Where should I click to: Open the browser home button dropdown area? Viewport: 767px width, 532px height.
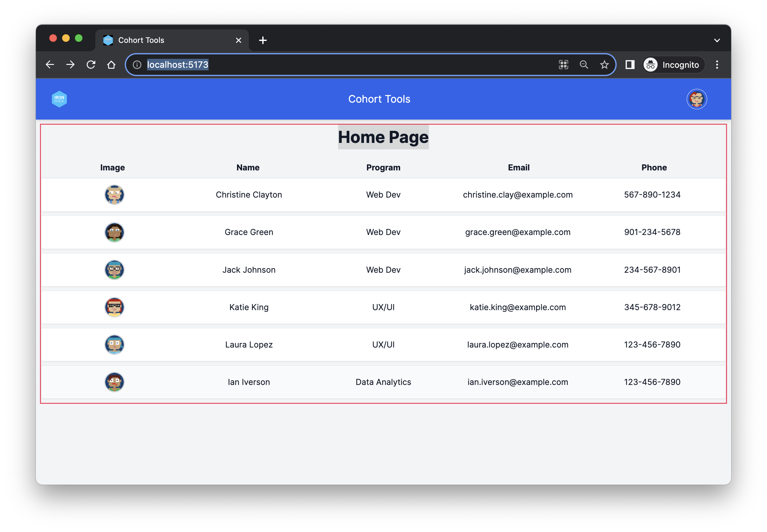[111, 65]
